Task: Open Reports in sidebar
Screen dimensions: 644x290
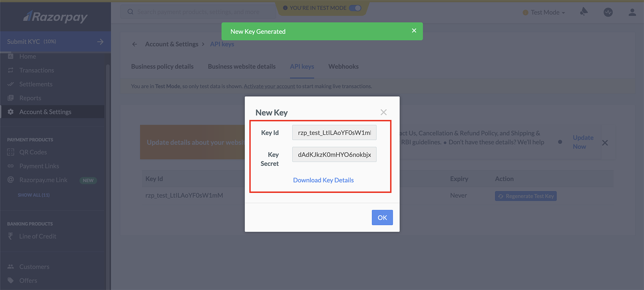Action: [30, 98]
